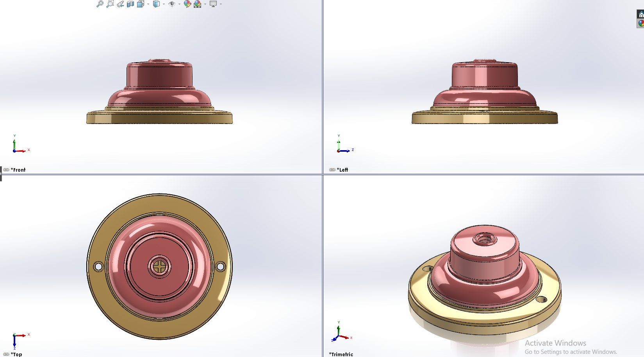Click the Top viewport coordinate triad

[20, 340]
